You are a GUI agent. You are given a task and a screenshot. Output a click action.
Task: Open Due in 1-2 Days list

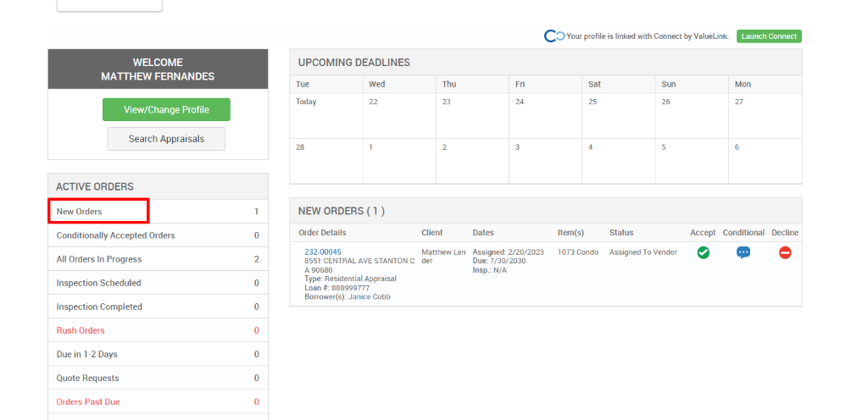(158, 354)
